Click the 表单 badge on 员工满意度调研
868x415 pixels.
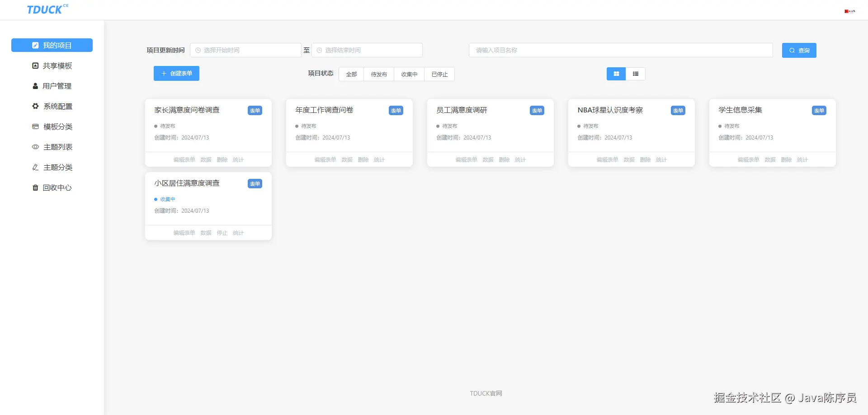[537, 111]
